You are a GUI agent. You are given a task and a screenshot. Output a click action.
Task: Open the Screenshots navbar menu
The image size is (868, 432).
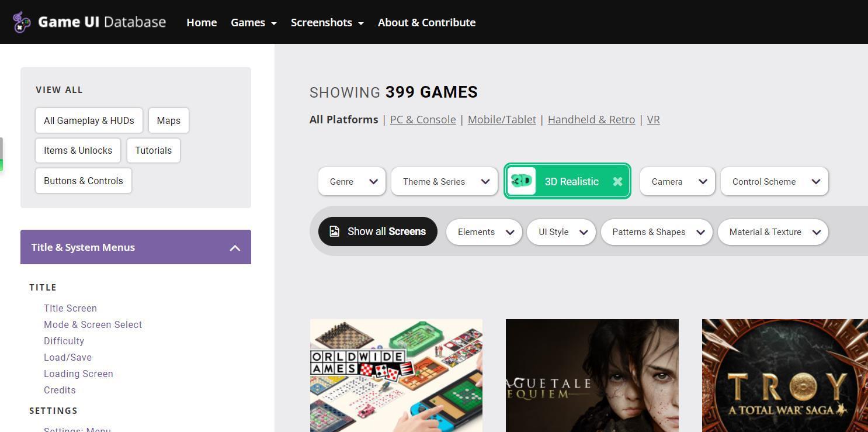[x=327, y=22]
